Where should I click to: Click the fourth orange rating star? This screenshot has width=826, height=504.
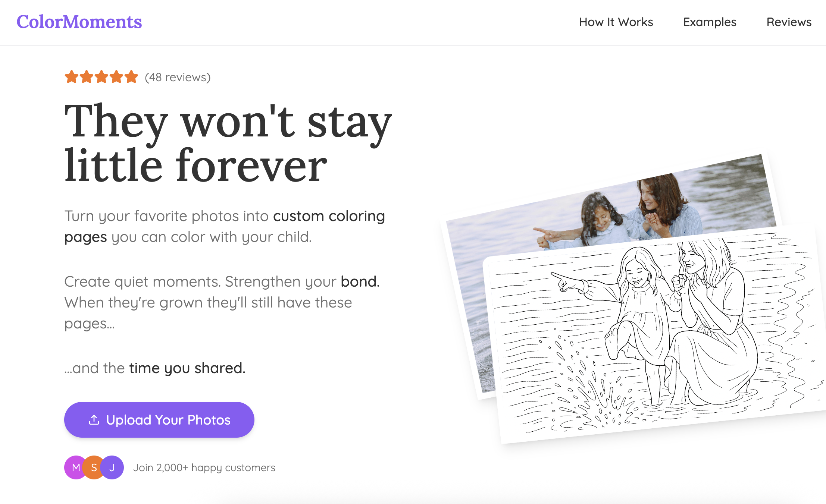[116, 77]
